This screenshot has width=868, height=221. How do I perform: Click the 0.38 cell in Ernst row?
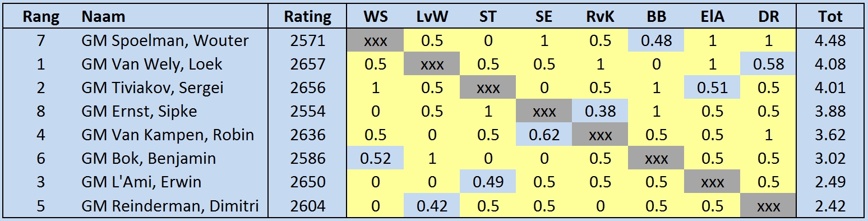pyautogui.click(x=599, y=111)
